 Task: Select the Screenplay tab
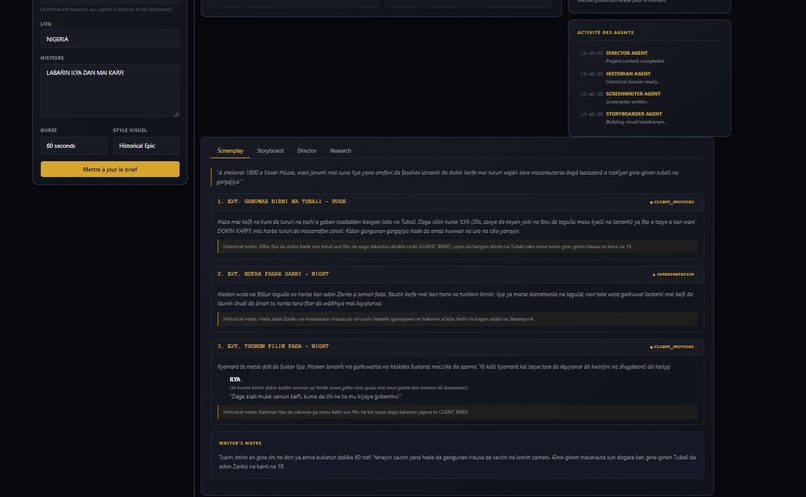[230, 151]
